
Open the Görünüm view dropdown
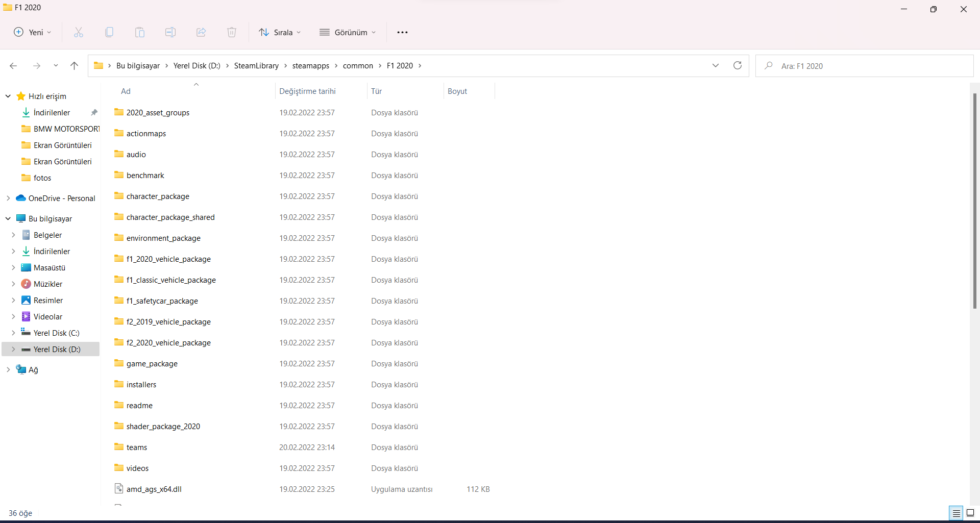[348, 32]
